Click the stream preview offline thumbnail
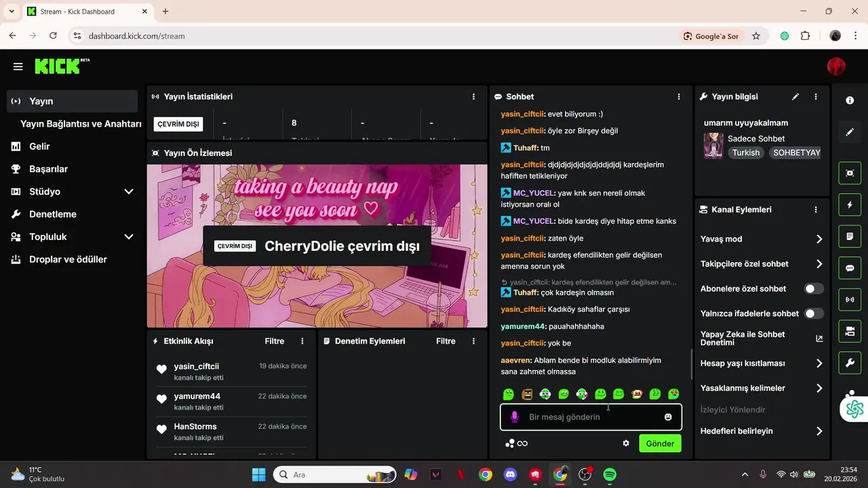The image size is (868, 488). (x=317, y=246)
